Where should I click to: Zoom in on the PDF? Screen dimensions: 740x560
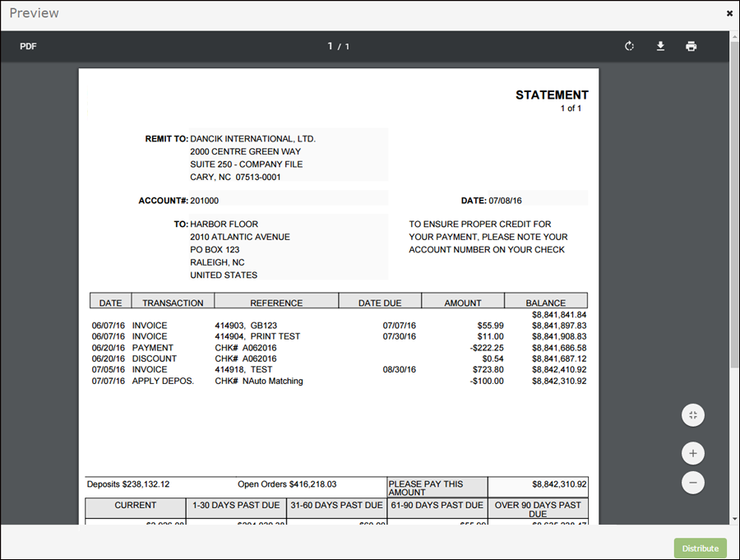coord(693,453)
